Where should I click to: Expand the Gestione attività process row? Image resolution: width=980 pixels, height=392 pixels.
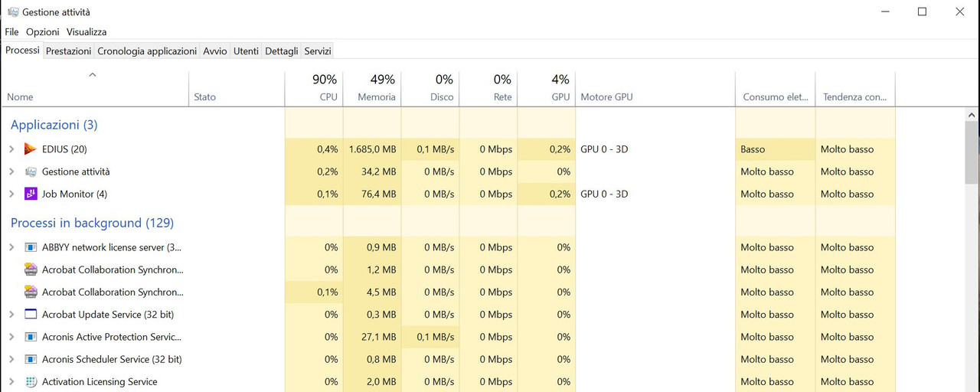(11, 171)
